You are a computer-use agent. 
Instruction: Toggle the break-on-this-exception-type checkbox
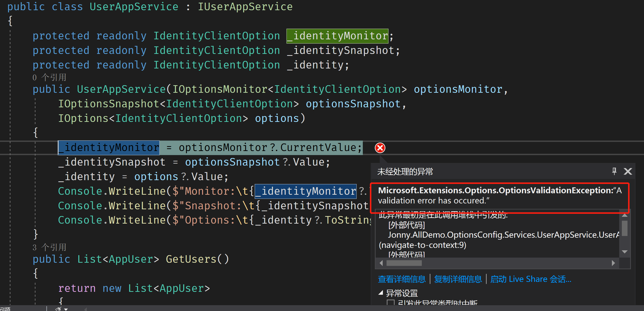point(390,303)
